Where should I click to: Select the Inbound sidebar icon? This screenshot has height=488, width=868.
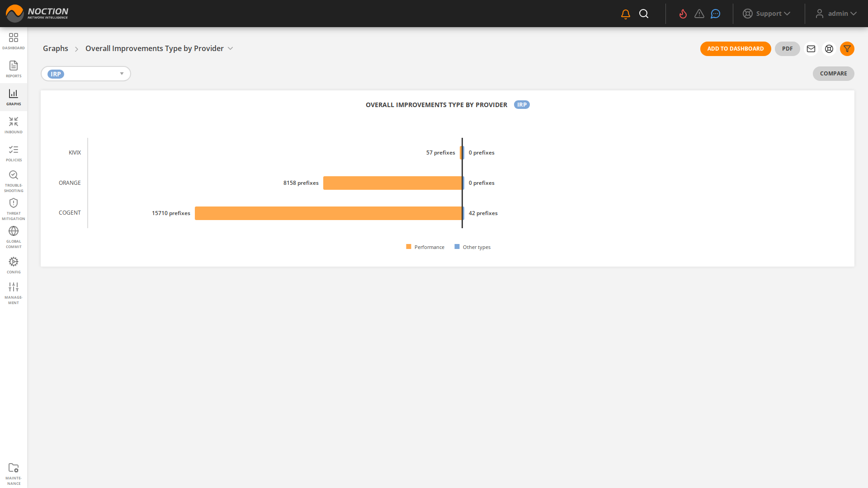pos(14,124)
